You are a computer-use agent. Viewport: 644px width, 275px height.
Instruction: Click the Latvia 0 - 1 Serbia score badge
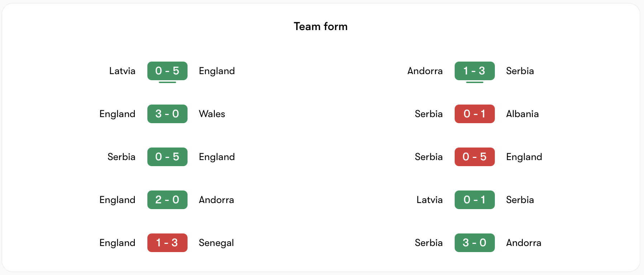(x=474, y=200)
